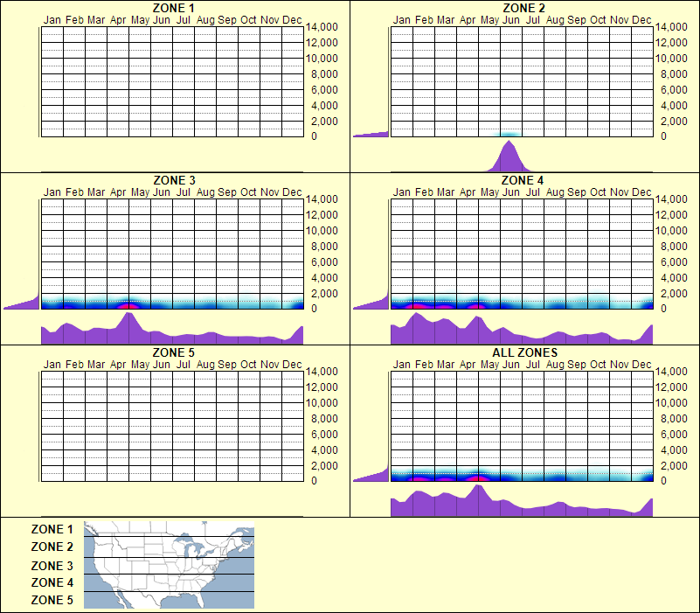700x613 pixels.
Task: Click the US zone map thumbnail
Action: point(169,565)
